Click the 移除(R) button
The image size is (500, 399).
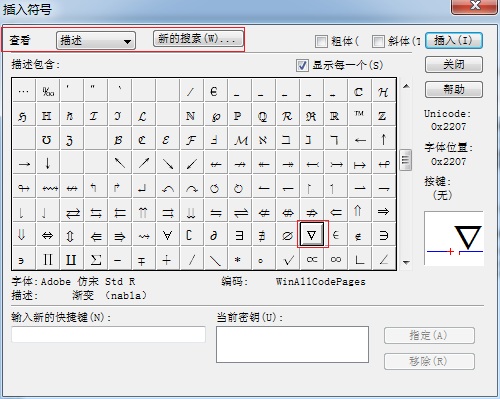tap(429, 361)
